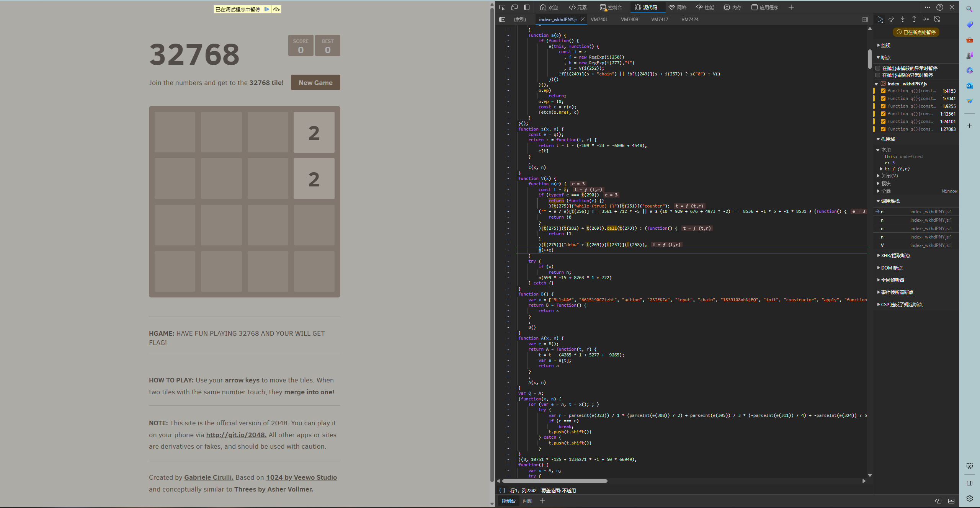Step over via page paused overlay
Screen dimensions: 980x508
[276, 9]
